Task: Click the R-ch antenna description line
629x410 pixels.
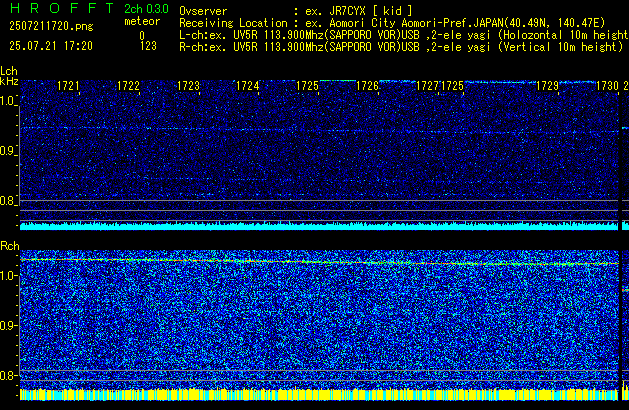Action: tap(401, 47)
